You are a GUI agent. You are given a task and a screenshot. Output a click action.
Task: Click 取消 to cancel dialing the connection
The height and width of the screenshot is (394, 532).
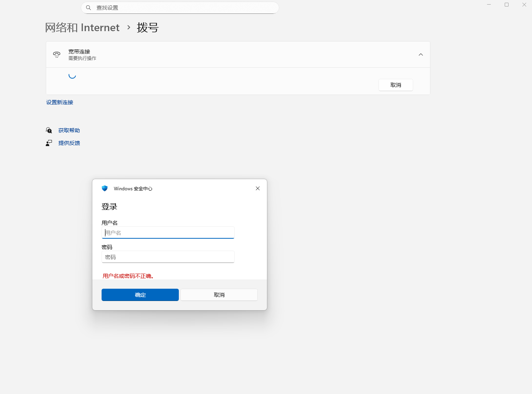[x=395, y=85]
